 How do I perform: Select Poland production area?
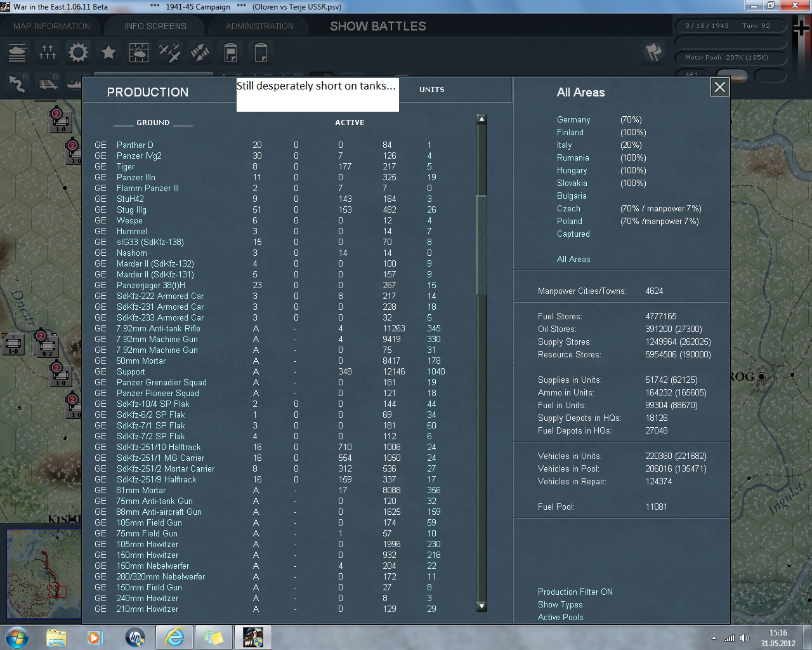coord(569,221)
